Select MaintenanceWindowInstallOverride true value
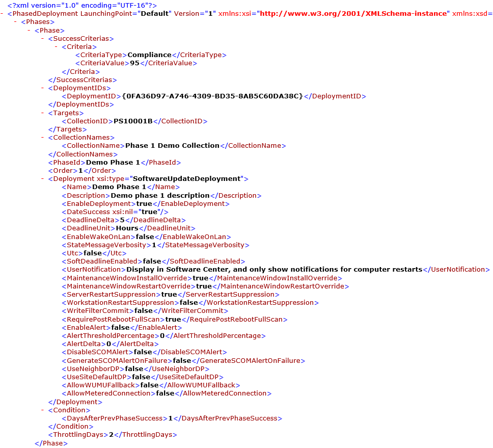Image resolution: width=493 pixels, height=448 pixels. [200, 278]
